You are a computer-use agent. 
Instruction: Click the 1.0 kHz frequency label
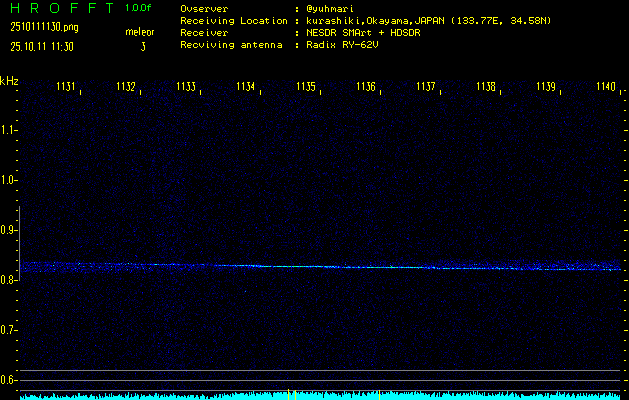[x=9, y=180]
